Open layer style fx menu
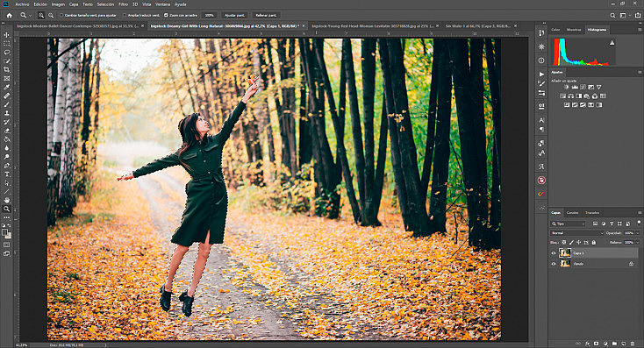644x348 pixels. (587, 344)
